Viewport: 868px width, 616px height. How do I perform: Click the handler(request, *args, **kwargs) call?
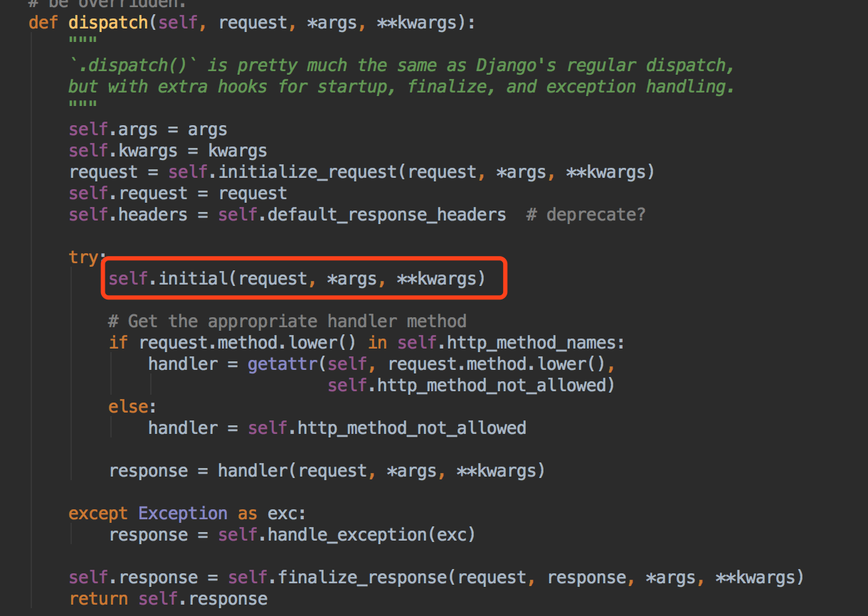click(x=381, y=471)
